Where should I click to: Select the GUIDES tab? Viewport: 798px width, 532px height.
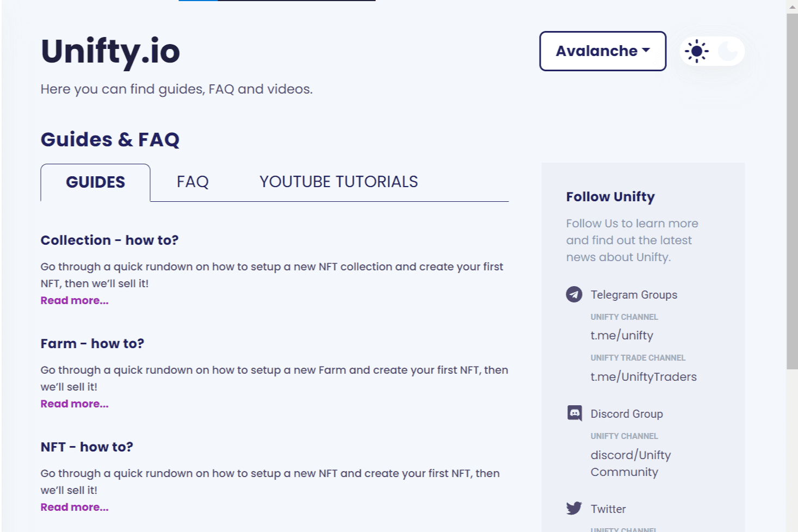click(95, 182)
